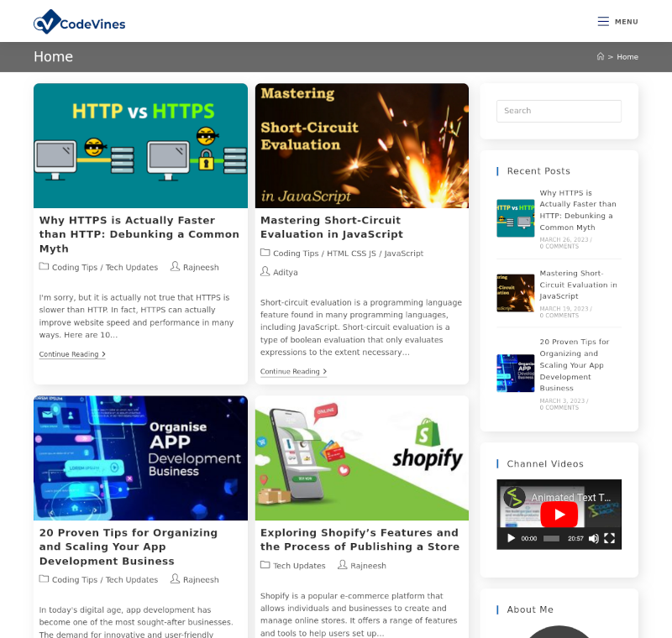View author Aditya's posts
The image size is (672, 638).
[x=285, y=272]
